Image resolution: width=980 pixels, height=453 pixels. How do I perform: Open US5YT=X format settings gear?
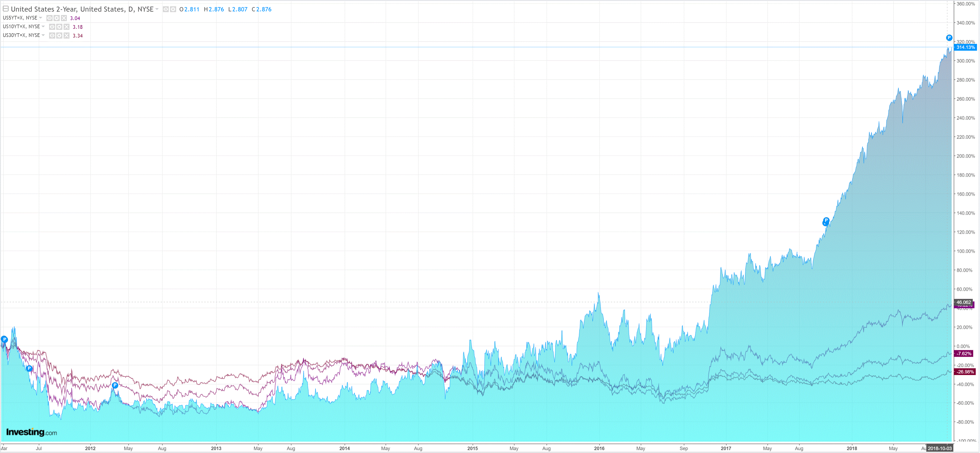tap(57, 18)
